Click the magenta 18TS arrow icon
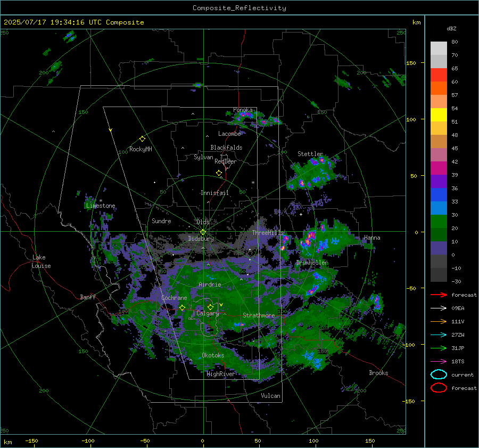The image size is (479, 448). click(x=439, y=362)
